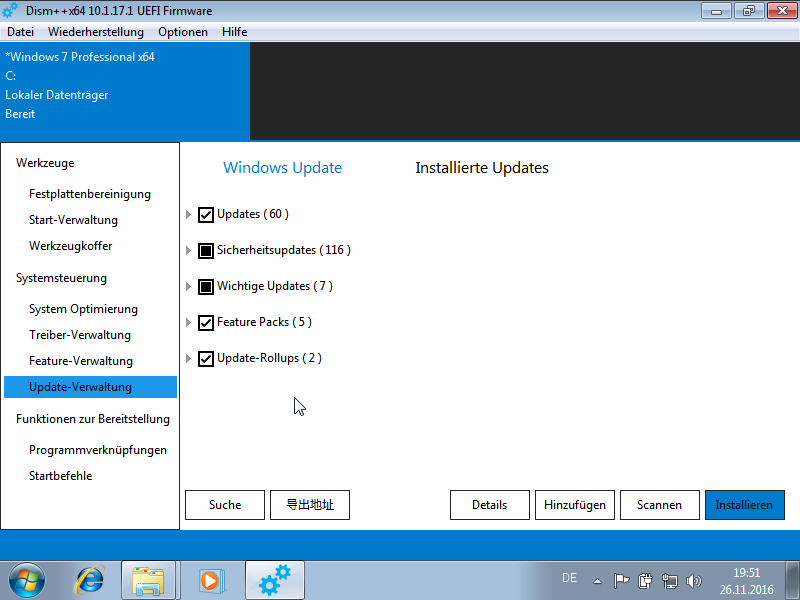800x600 pixels.
Task: Select the Windows 7 Professional x64 image tile
Action: click(x=125, y=91)
